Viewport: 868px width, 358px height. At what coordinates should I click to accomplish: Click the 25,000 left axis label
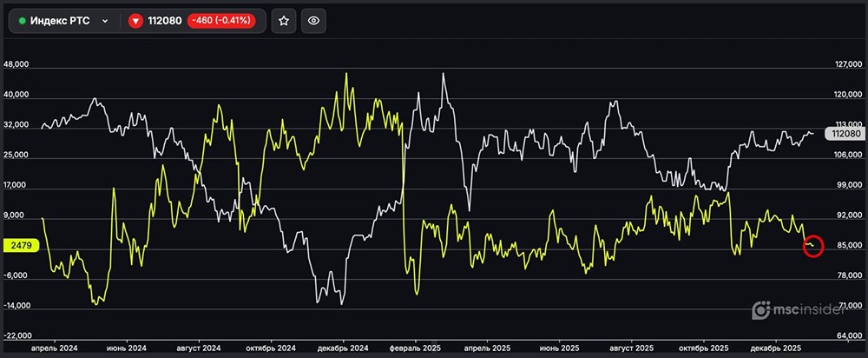click(x=16, y=156)
